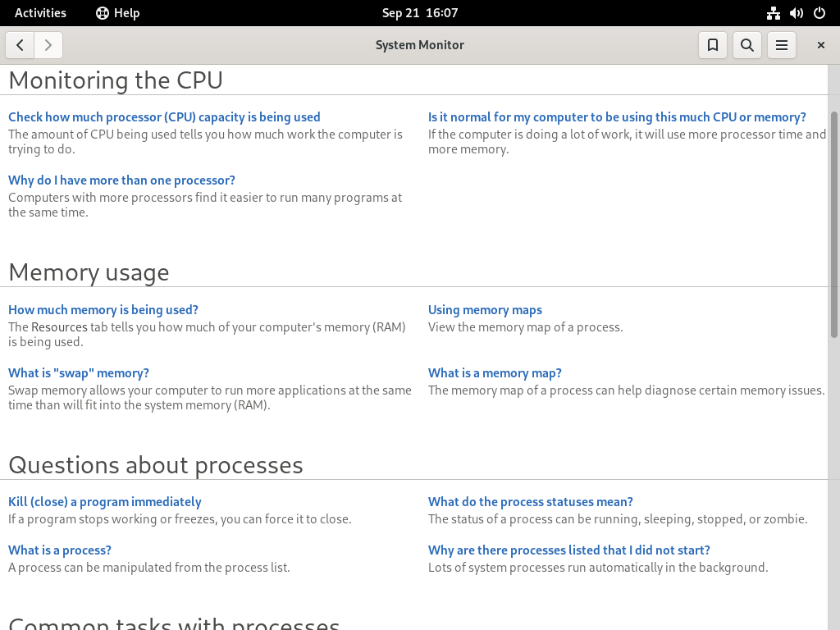Open the clock showing Sep 21 16:07
The image size is (840, 630).
(x=420, y=13)
